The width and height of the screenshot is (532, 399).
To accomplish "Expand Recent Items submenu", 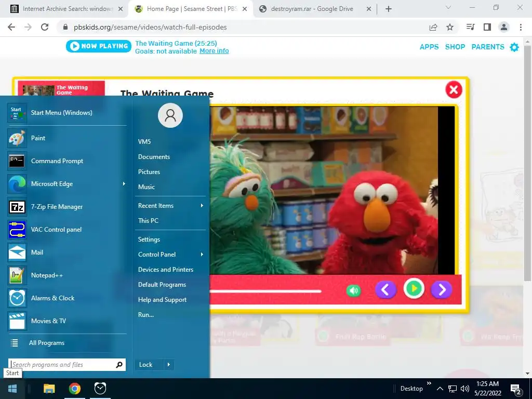I will [x=202, y=206].
